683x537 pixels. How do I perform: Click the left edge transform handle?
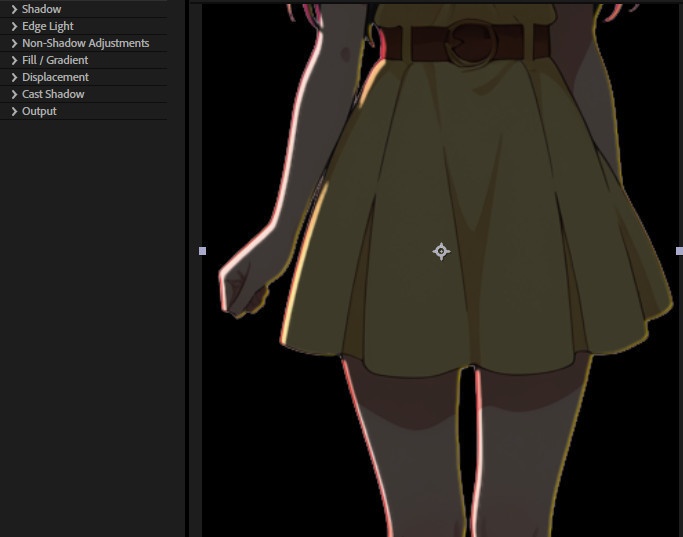(203, 251)
